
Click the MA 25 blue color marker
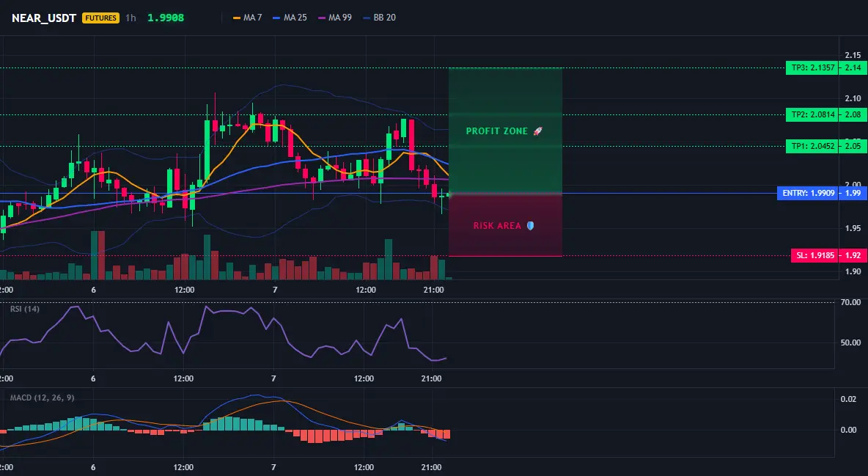(x=277, y=18)
